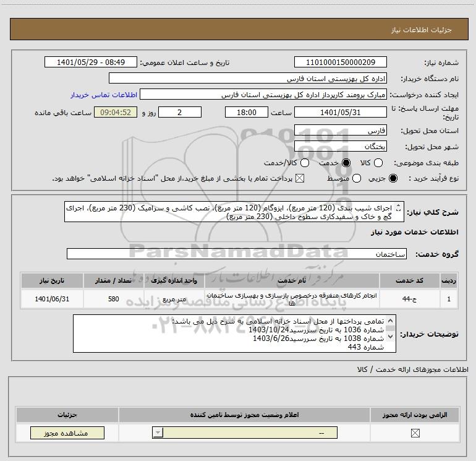Select the جزیی purchase type radio

pyautogui.click(x=393, y=179)
